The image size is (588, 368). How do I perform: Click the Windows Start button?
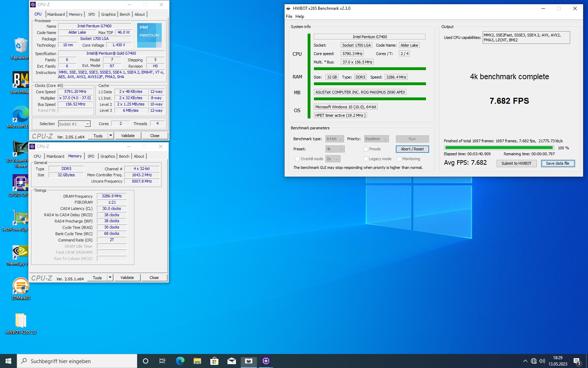[8, 361]
